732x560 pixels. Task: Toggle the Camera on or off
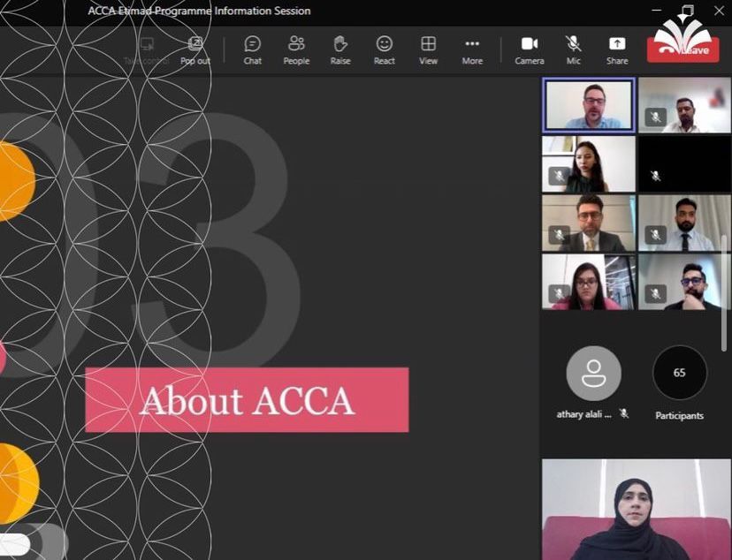coord(530,50)
